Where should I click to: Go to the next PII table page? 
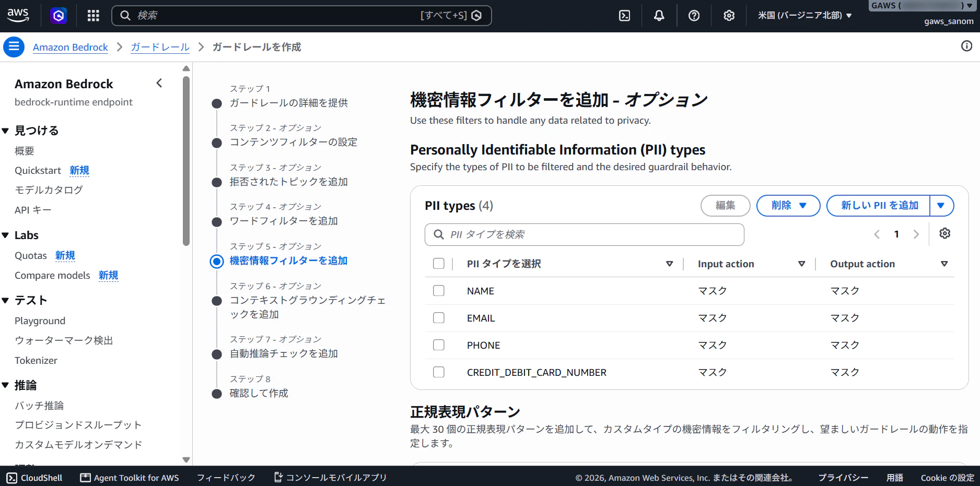pos(916,234)
